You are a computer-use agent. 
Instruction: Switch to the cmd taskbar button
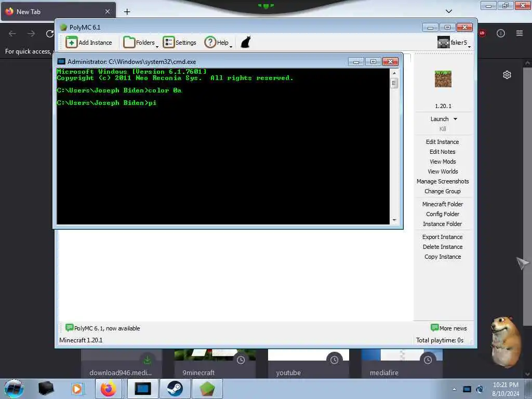click(142, 389)
